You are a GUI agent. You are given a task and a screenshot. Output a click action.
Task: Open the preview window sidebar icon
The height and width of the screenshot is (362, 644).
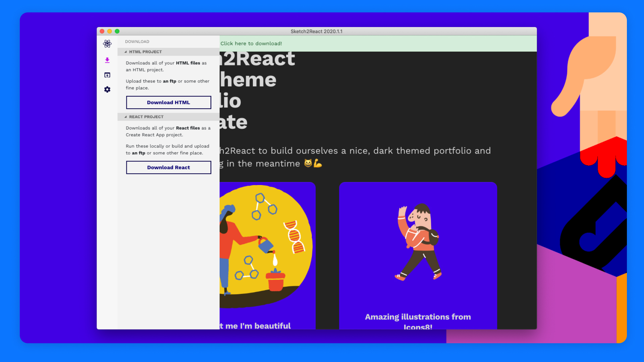pos(107,75)
